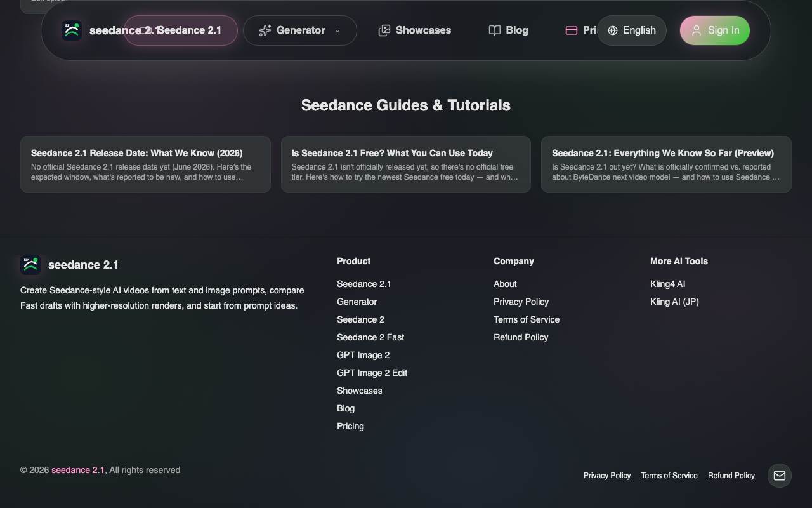Click underlined Privacy Policy bottom link

pos(607,476)
